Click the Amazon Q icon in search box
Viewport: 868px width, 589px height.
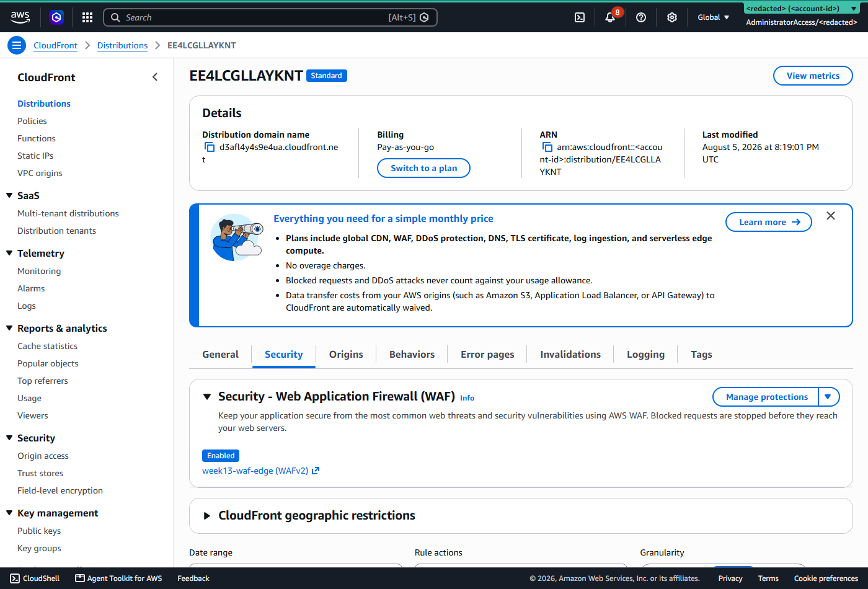pyautogui.click(x=424, y=17)
